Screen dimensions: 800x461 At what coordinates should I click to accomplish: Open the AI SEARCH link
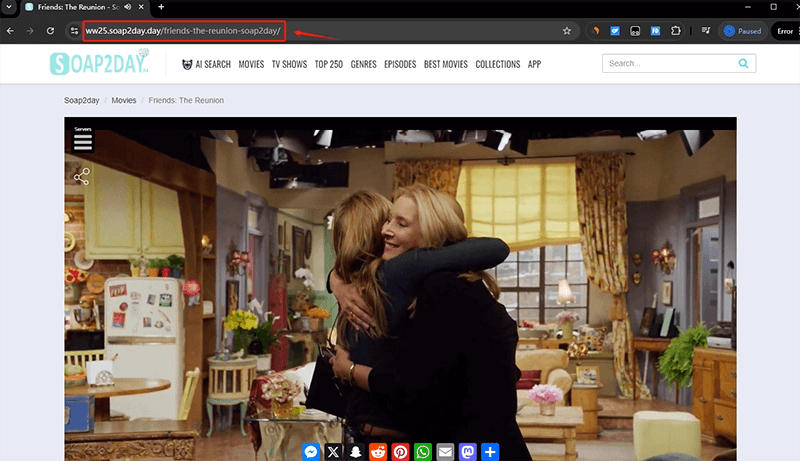(x=205, y=64)
